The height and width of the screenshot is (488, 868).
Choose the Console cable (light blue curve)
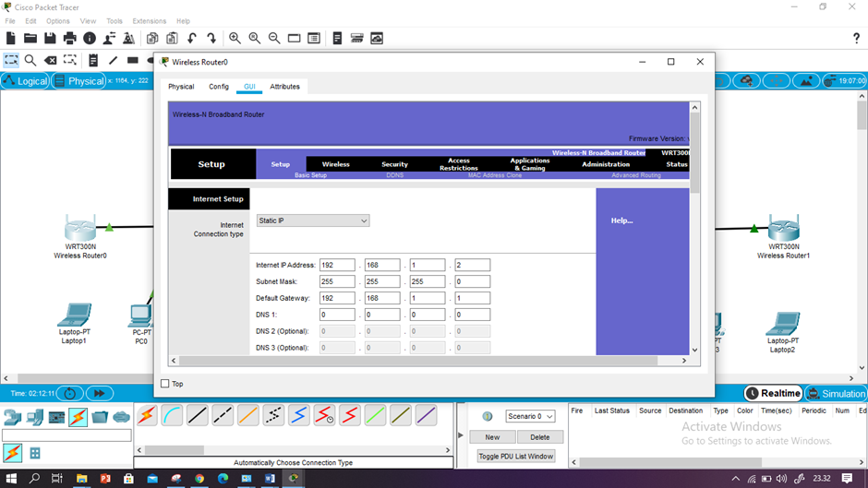(x=172, y=415)
